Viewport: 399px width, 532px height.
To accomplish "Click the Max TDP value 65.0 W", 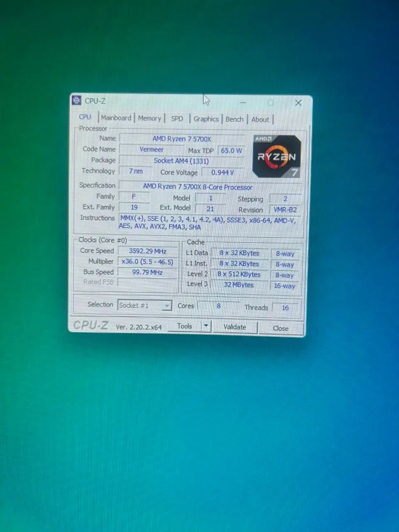I will tap(231, 150).
